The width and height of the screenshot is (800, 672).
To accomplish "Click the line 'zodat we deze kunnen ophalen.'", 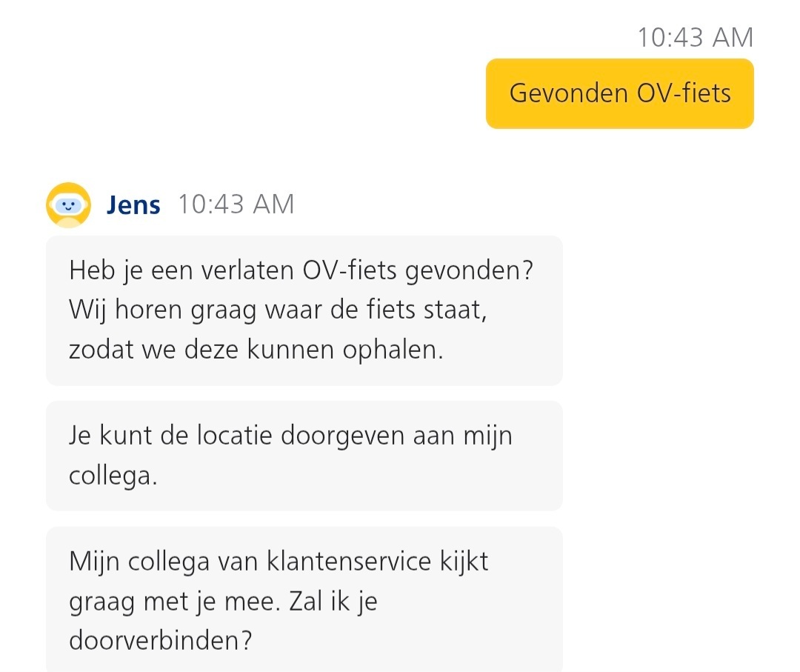I will click(x=256, y=350).
